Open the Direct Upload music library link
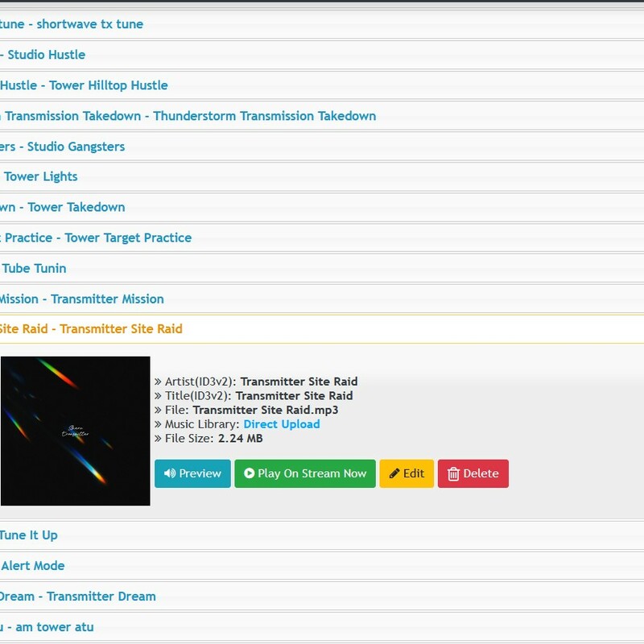This screenshot has height=644, width=644. (x=281, y=424)
